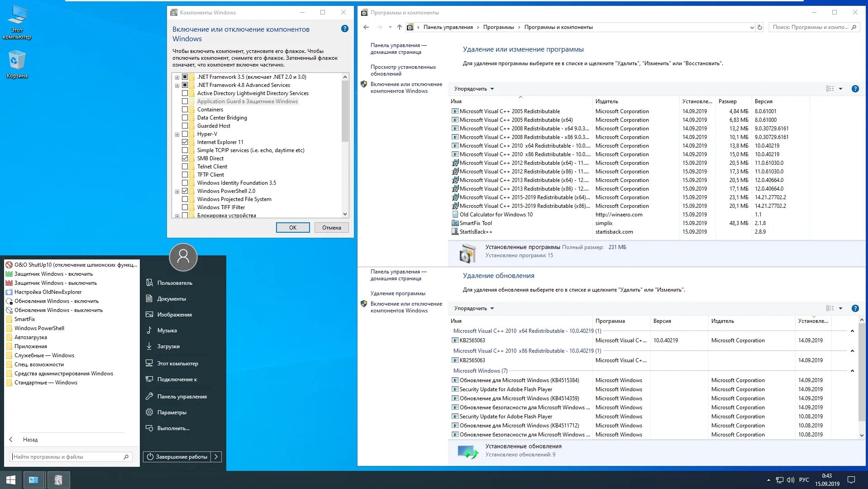Open Настройка OldNewExplorer in Start menu

pos(48,292)
